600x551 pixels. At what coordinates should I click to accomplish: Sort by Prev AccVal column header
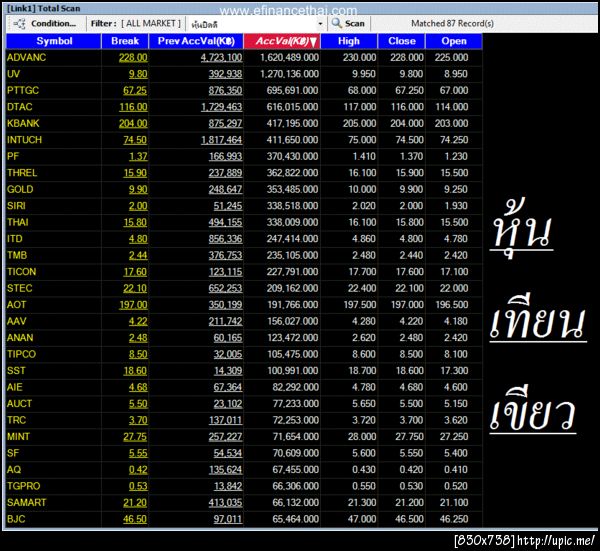[x=196, y=41]
